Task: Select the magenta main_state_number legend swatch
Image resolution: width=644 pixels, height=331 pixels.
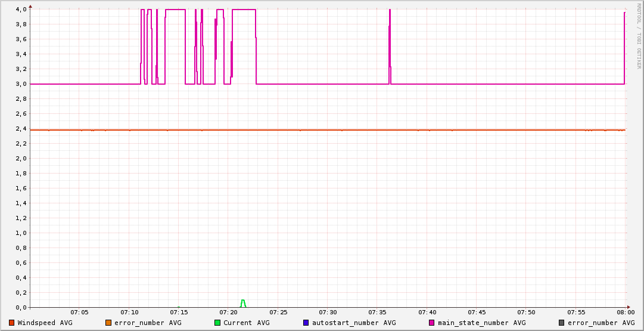Action: click(x=432, y=323)
